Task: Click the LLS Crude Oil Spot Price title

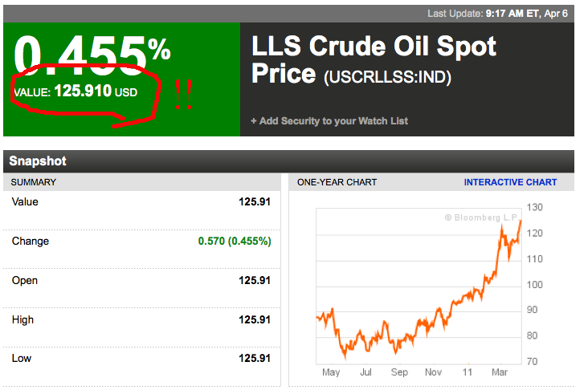Action: pos(374,59)
